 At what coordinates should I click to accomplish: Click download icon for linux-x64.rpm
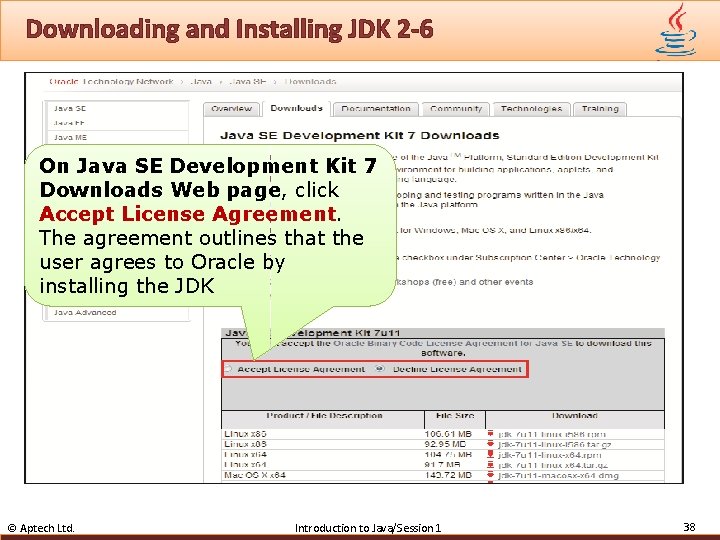click(x=490, y=455)
